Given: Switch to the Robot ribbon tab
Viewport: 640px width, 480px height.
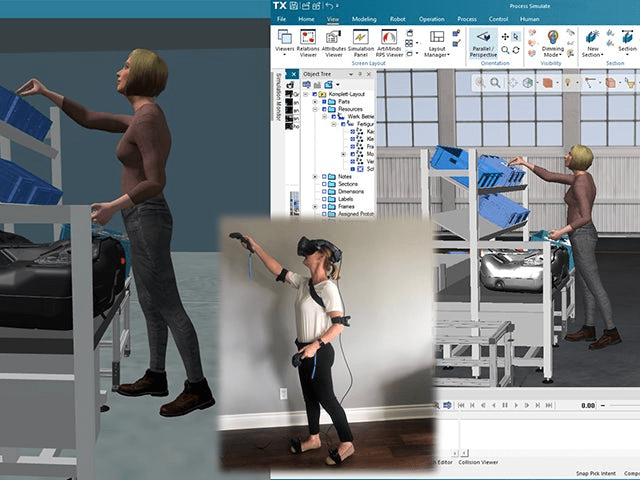Looking at the screenshot, I should point(398,19).
